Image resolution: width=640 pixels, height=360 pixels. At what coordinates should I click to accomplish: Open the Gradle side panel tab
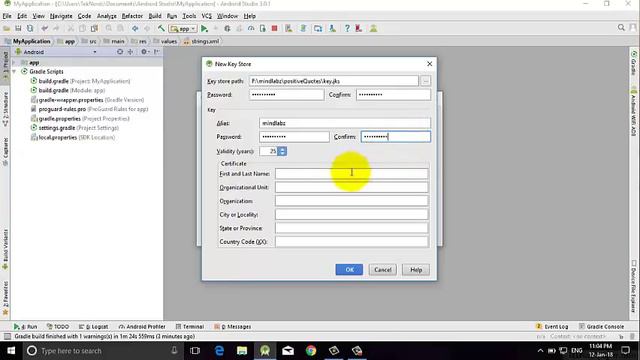tap(633, 63)
